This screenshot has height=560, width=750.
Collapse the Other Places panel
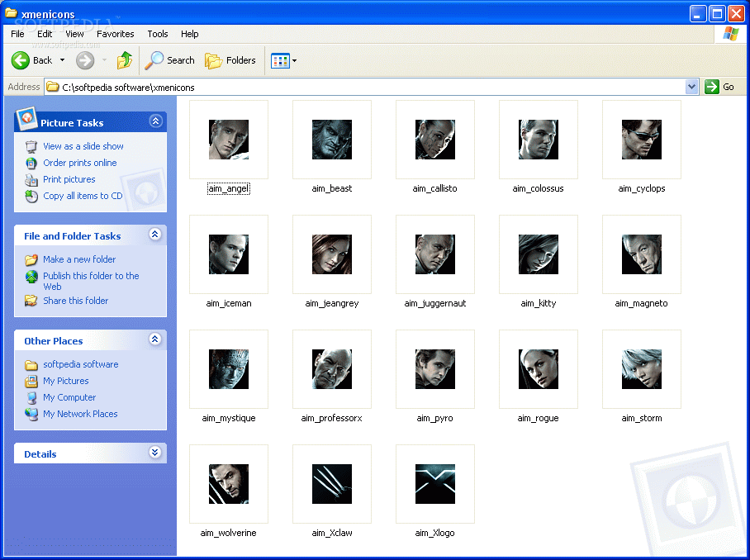pos(155,339)
